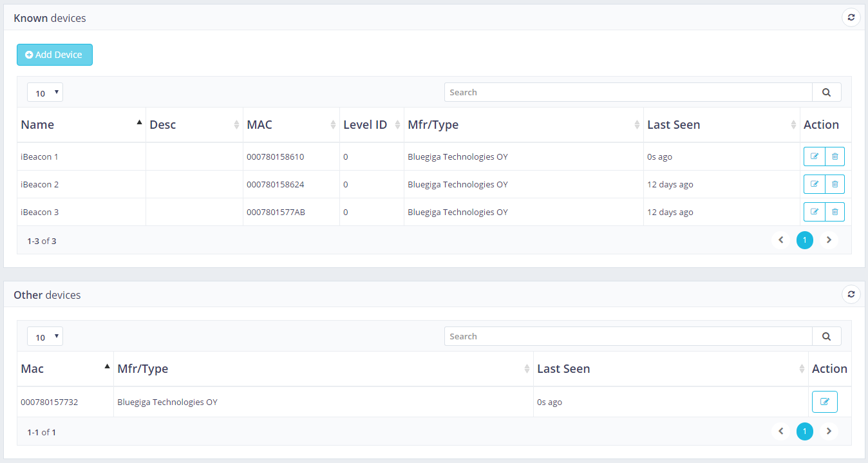Go to previous page of Known devices

pos(780,240)
